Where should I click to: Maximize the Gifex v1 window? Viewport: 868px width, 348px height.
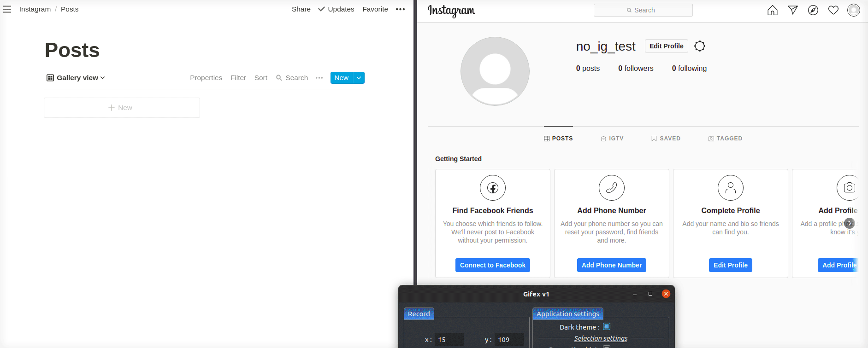650,294
